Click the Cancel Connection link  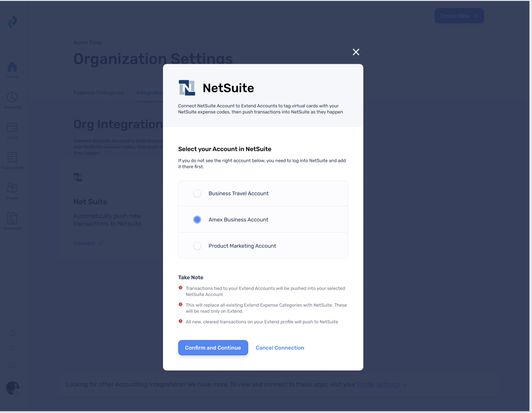280,348
